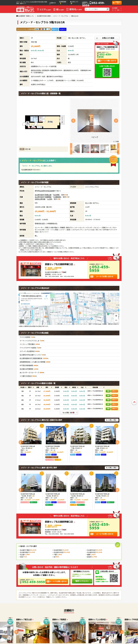Sort room list by 所在階 column
The height and width of the screenshot is (644, 138).
click(23, 387)
